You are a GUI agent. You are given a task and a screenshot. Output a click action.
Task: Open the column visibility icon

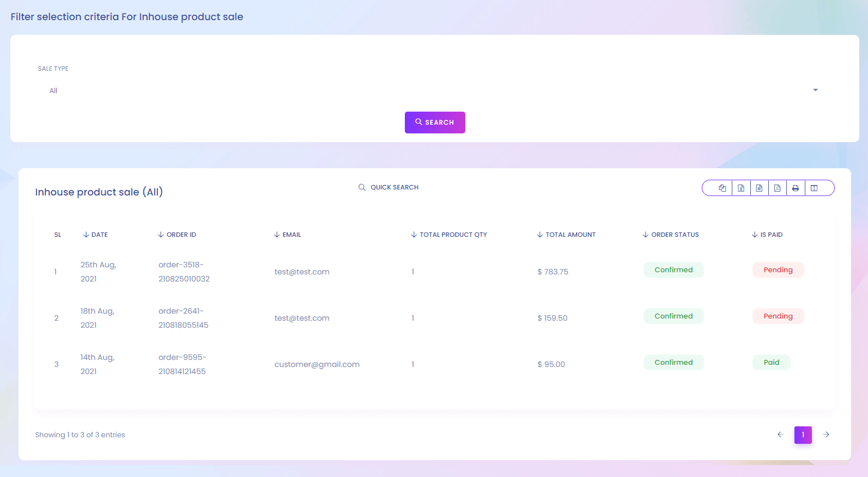[x=814, y=188]
